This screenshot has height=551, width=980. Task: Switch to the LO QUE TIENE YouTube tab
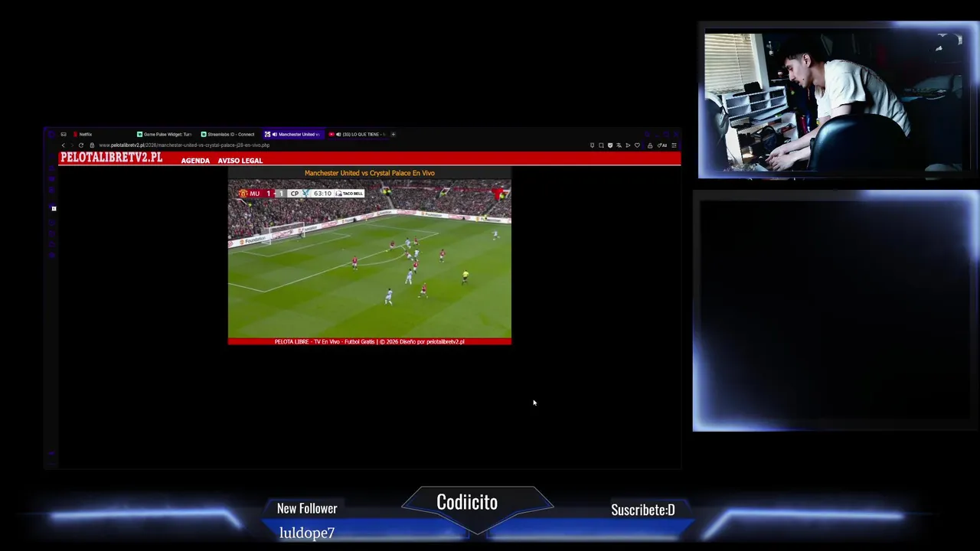click(358, 134)
